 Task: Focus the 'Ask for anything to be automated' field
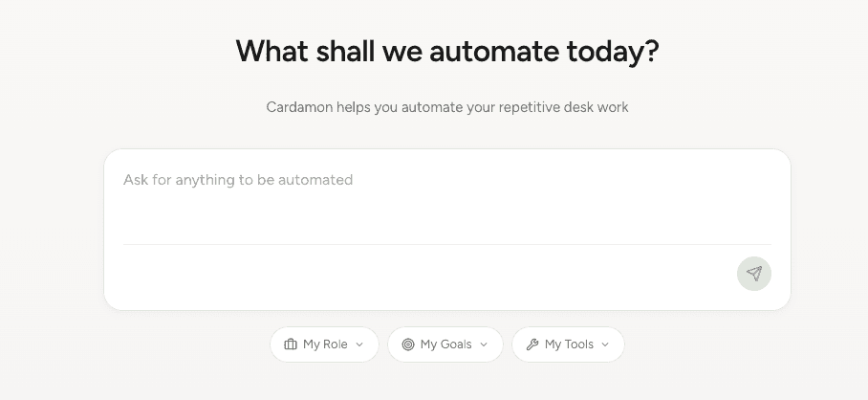238,180
